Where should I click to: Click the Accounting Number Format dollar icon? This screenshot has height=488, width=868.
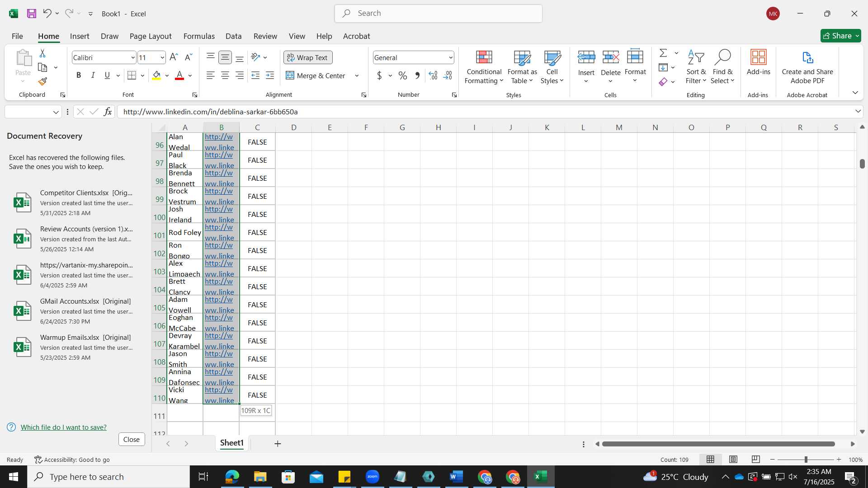click(379, 75)
